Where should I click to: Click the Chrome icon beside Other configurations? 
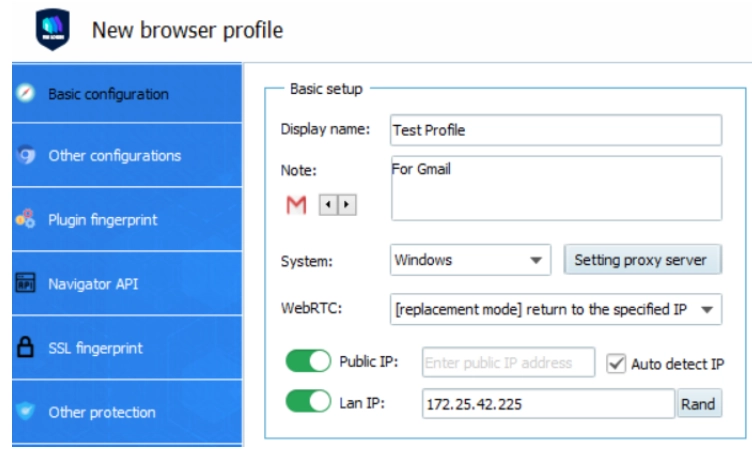click(26, 154)
